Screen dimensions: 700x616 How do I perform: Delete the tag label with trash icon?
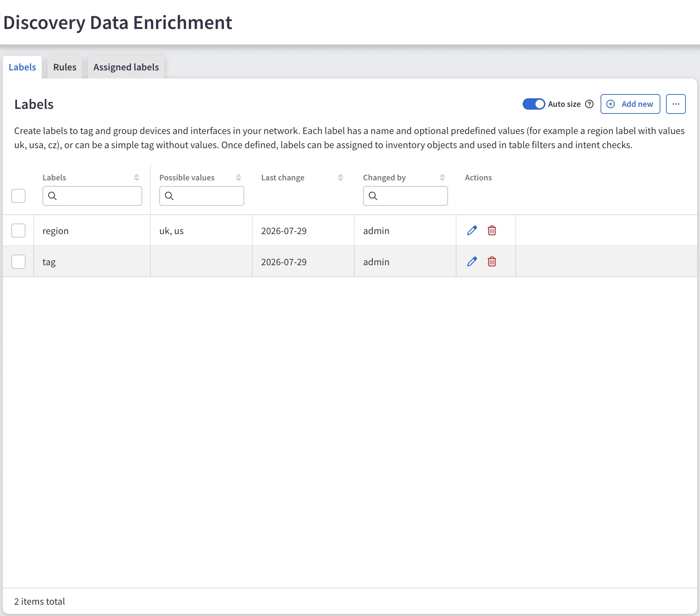click(x=492, y=262)
